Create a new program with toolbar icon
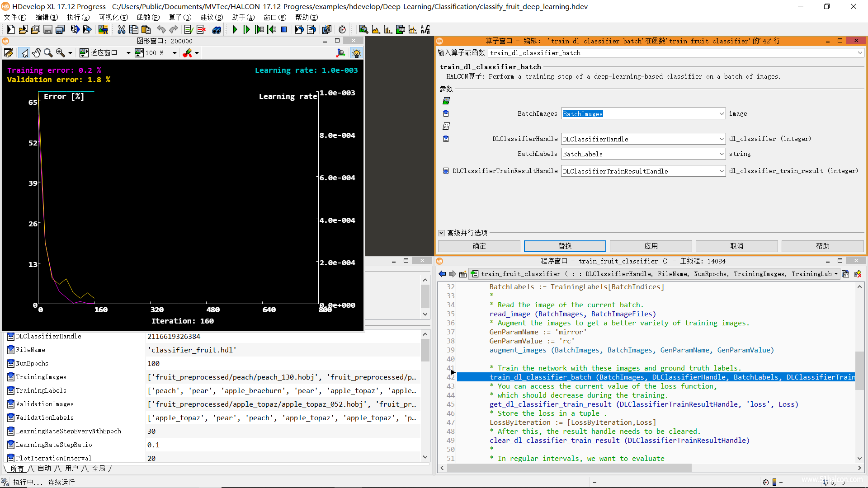Image resolution: width=868 pixels, height=488 pixels. pyautogui.click(x=11, y=29)
